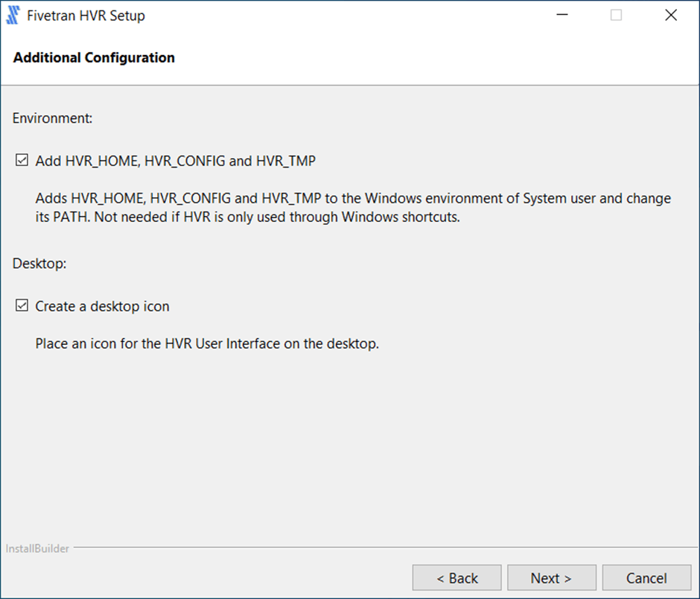
Task: Click the empty gray area below the desktop option
Action: point(350,447)
